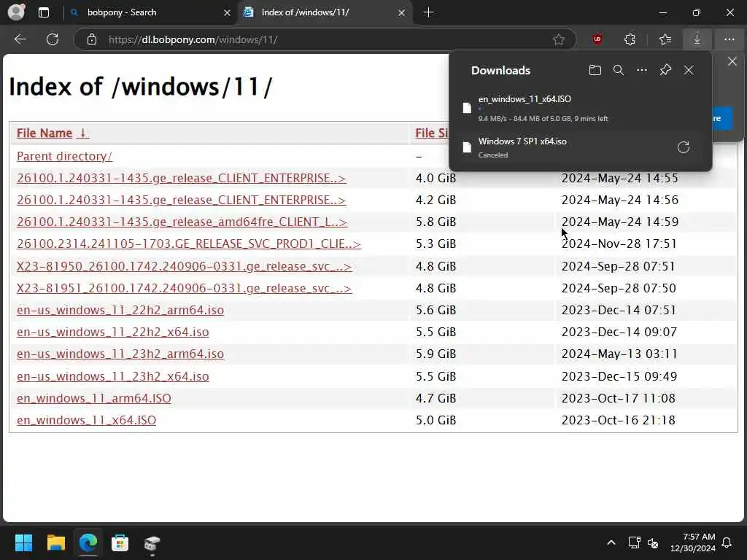Open Microsoft Store from taskbar

point(120,542)
